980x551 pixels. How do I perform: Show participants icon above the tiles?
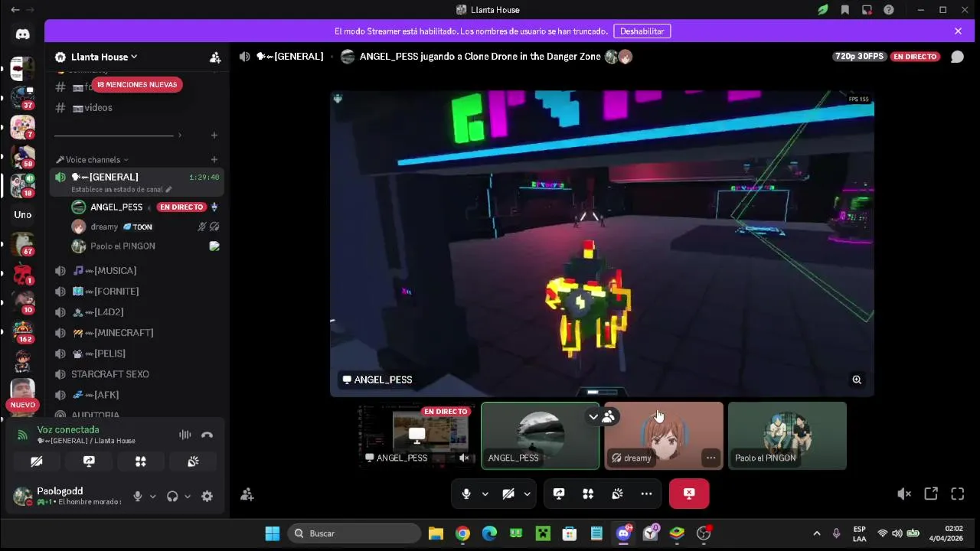click(x=609, y=417)
